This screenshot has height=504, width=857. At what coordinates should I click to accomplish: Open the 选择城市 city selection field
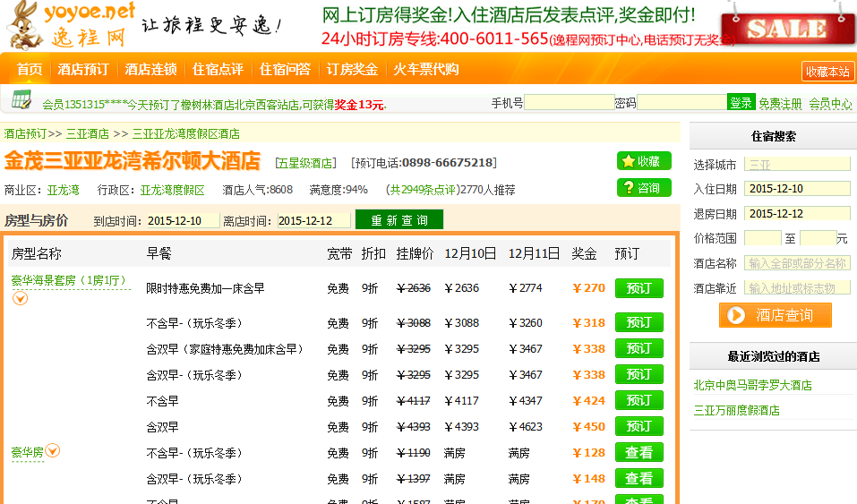[796, 165]
